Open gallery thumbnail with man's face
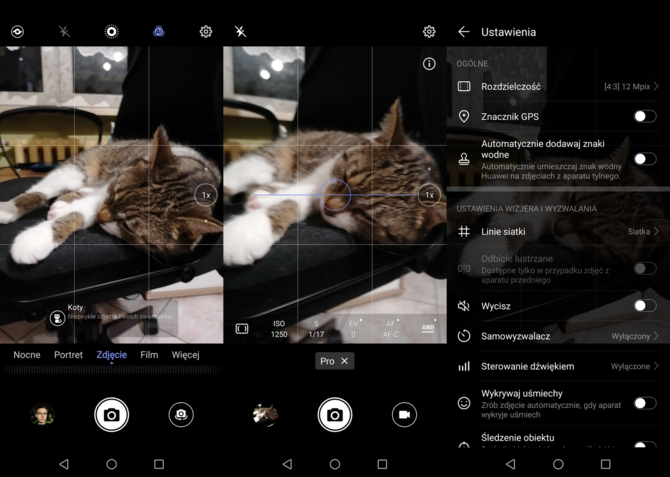670x477 pixels. [42, 415]
